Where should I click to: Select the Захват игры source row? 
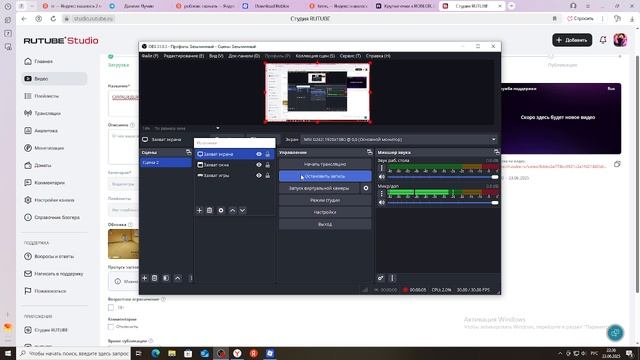coord(234,176)
